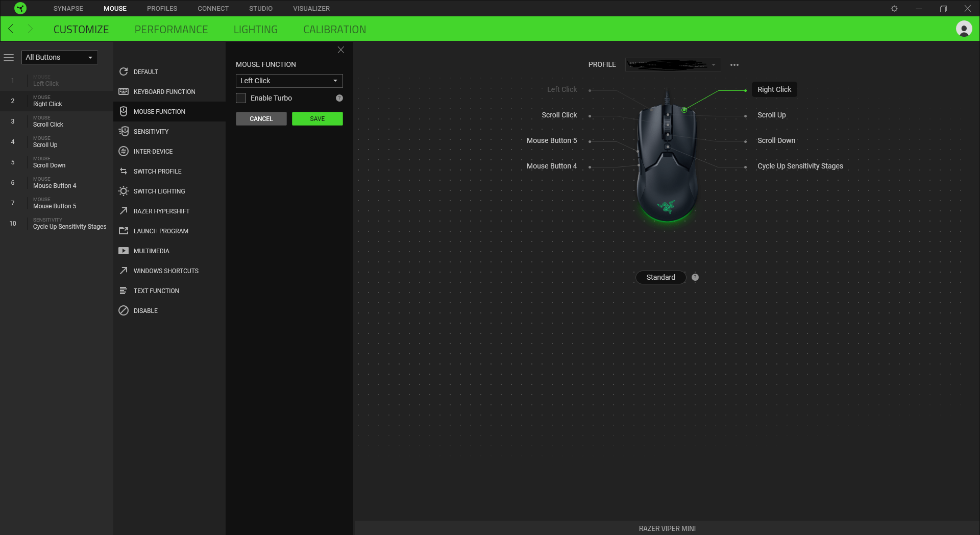Screen dimensions: 980x535
Task: Enable the Turbo checkbox
Action: click(241, 98)
